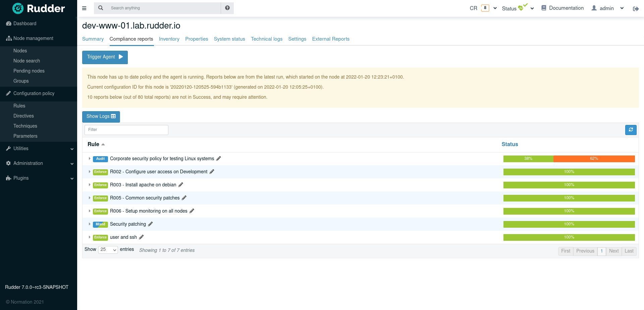Edit the user and ssh rule pencil

pyautogui.click(x=141, y=237)
